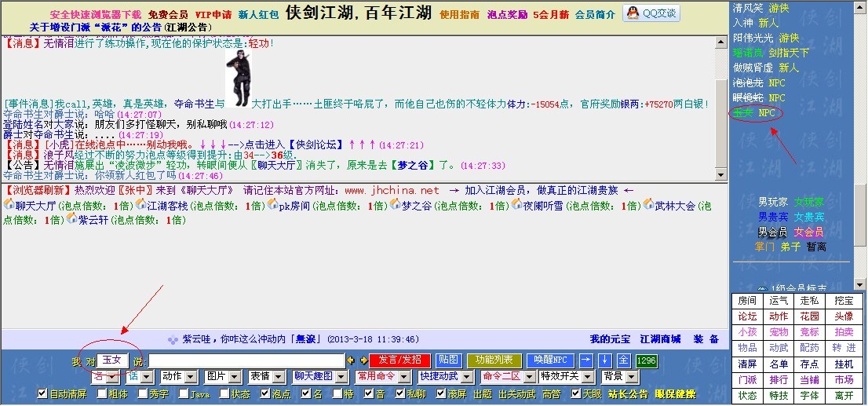Screen dimensions: 868x406
Task: Click chat pane scroll-up arrow
Action: coord(720,42)
